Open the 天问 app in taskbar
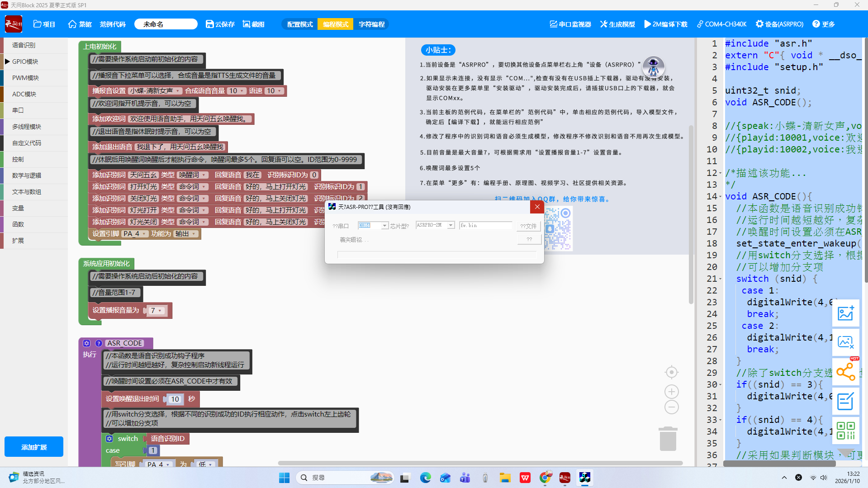The height and width of the screenshot is (488, 868). click(x=565, y=478)
